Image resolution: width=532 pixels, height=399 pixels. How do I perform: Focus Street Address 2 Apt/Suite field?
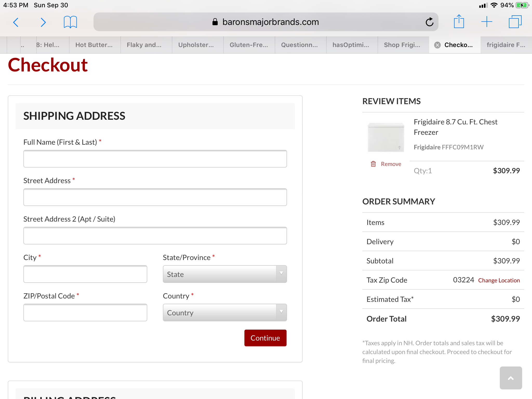click(155, 236)
